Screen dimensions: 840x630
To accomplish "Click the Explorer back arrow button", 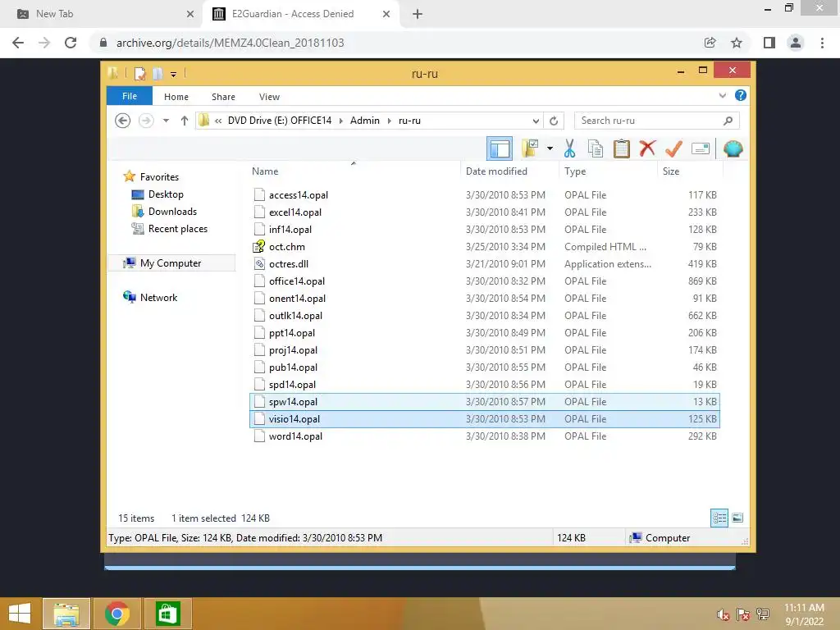I will (x=123, y=121).
